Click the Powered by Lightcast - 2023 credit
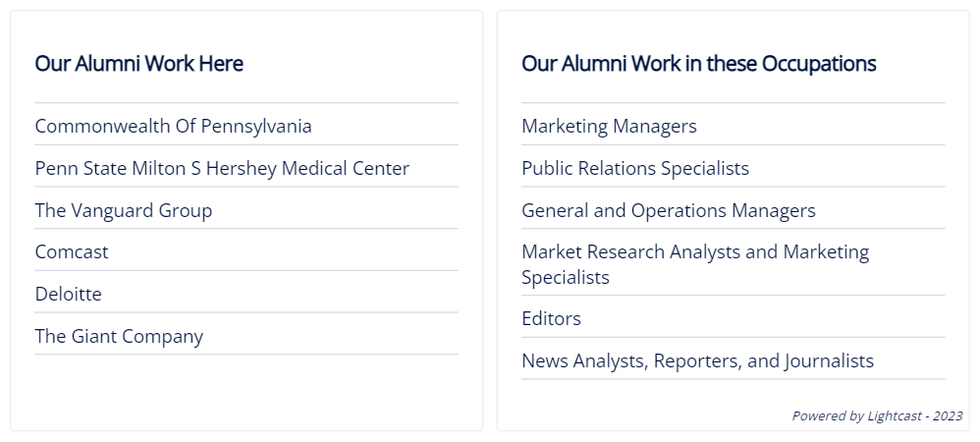 [877, 415]
